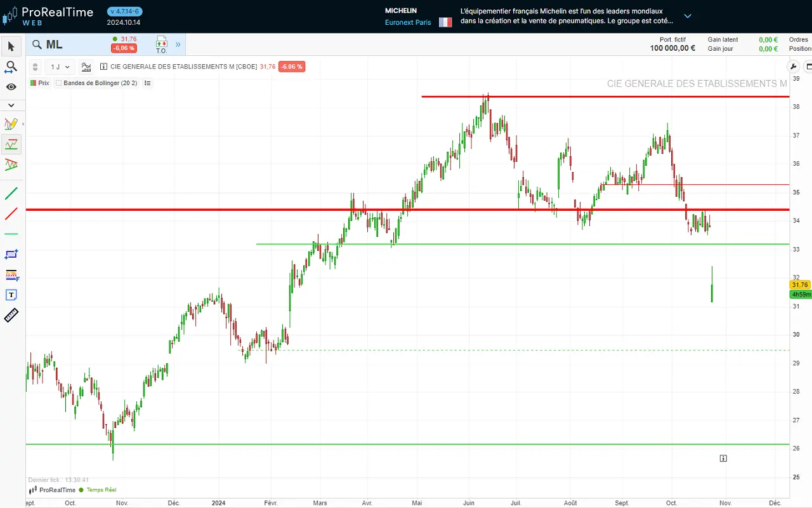
Task: Activate the horizontal zoom magnifier tool
Action: click(x=11, y=67)
